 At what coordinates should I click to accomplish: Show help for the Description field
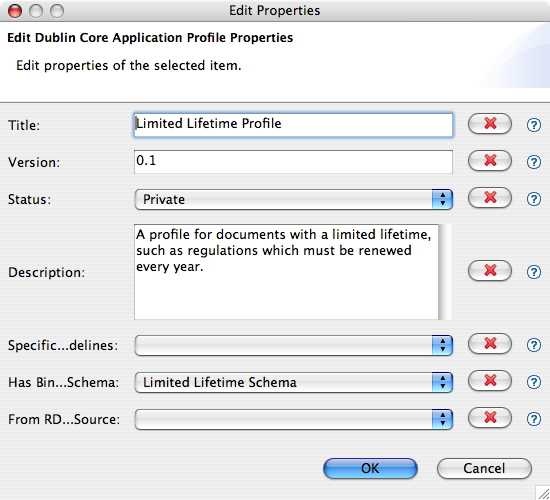534,272
